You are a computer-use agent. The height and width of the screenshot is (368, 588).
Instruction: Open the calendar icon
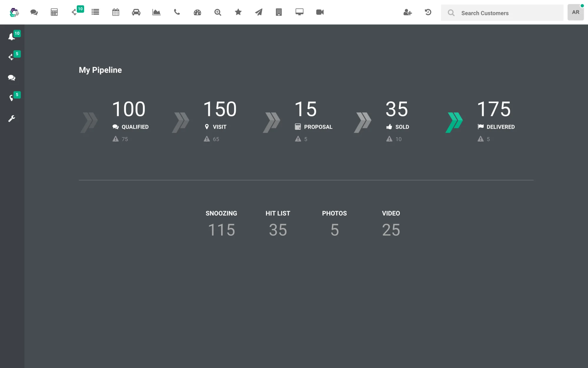pos(116,12)
